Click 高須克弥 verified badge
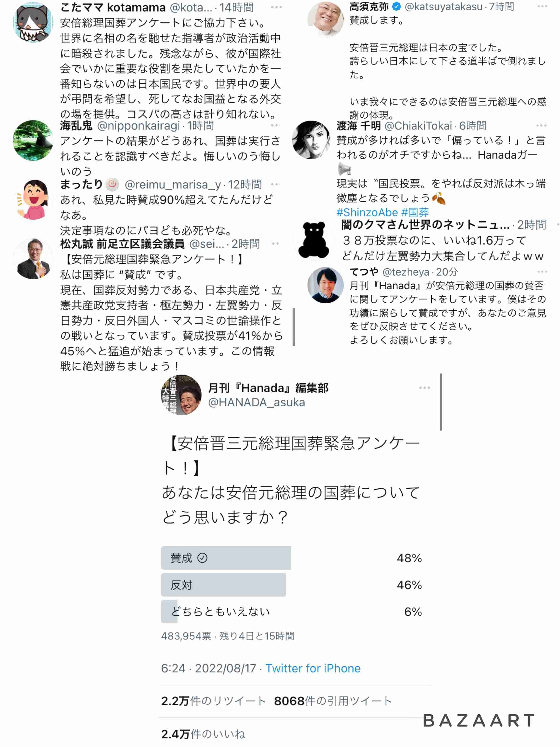Screen dimensions: 560x747 coord(396,6)
